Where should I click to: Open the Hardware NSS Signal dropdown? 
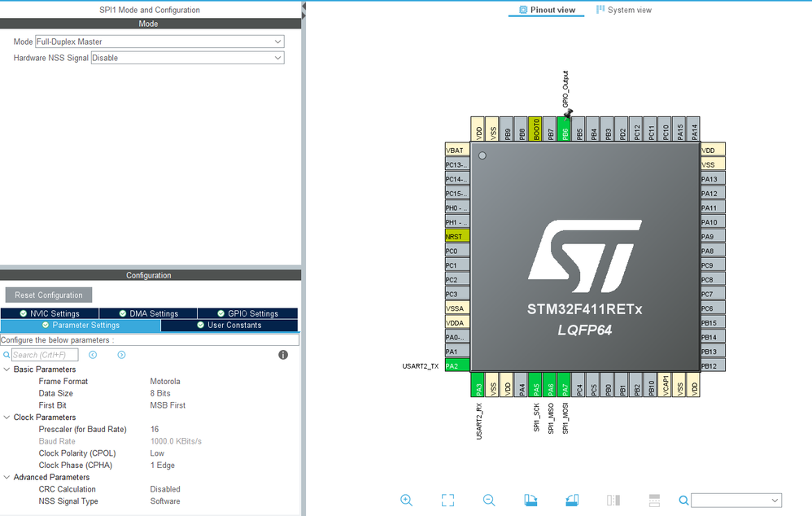[x=187, y=58]
